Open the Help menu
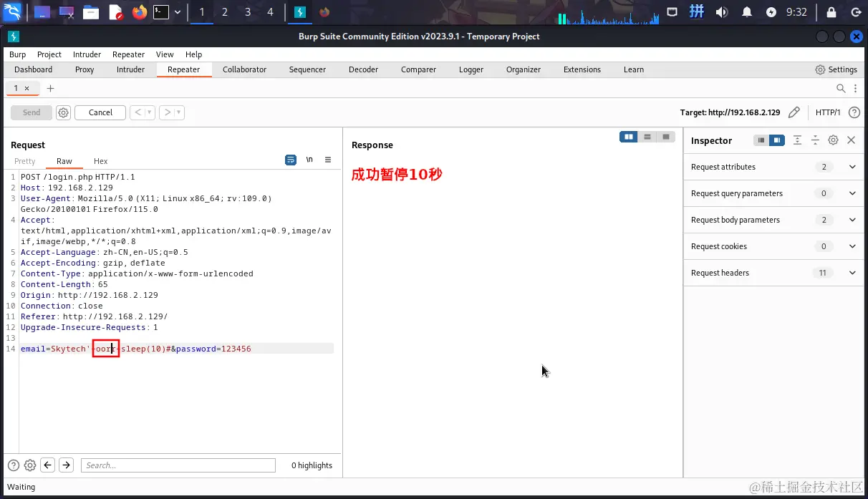868x499 pixels. coord(194,54)
